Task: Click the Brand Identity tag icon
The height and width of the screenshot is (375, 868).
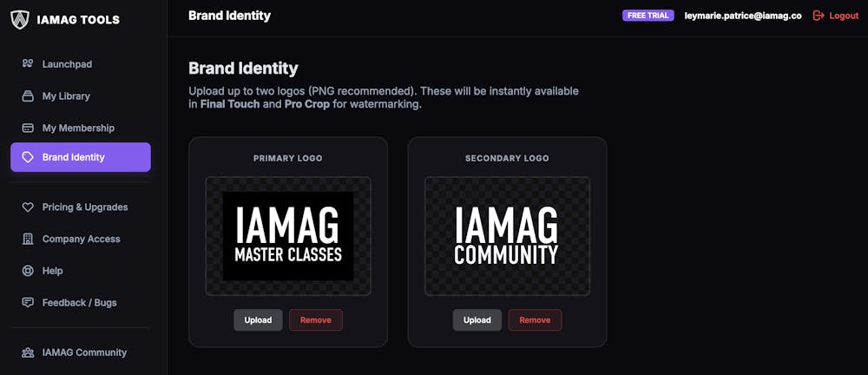Action: (28, 158)
